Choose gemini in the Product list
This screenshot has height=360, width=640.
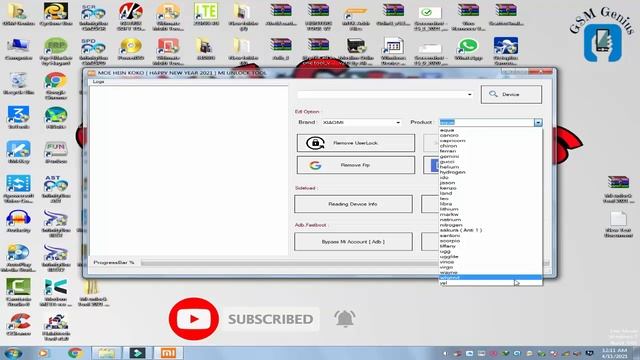point(491,156)
